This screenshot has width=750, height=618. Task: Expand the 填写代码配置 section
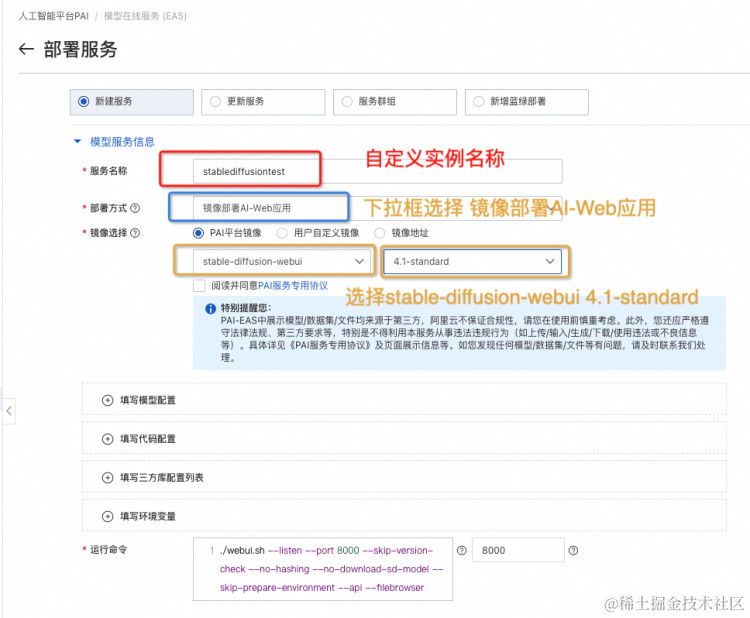pyautogui.click(x=404, y=438)
